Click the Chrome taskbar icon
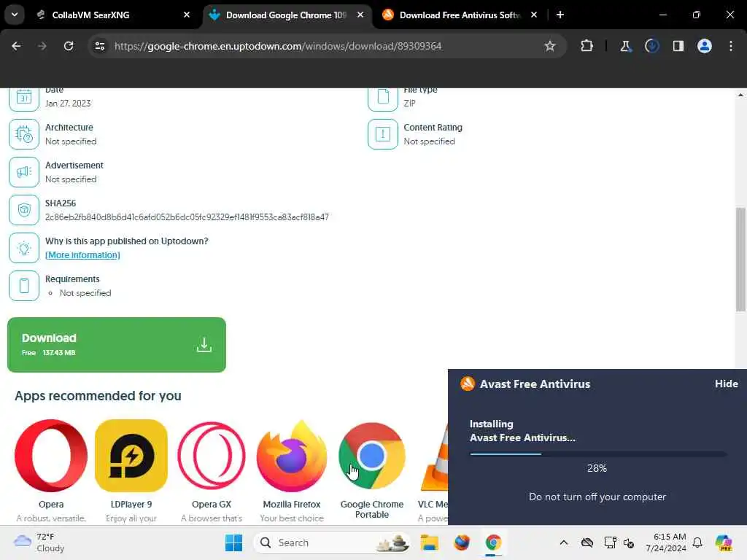 [493, 542]
